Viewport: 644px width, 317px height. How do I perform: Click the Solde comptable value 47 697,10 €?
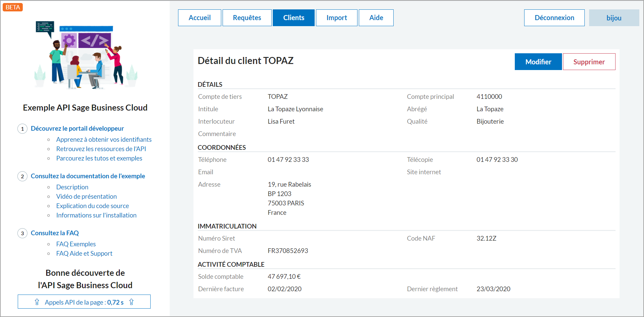coord(284,276)
